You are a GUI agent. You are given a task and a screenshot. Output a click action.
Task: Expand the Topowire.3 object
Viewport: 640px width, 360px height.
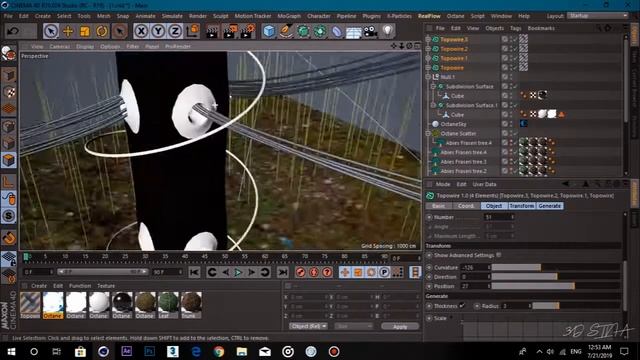[x=428, y=40]
